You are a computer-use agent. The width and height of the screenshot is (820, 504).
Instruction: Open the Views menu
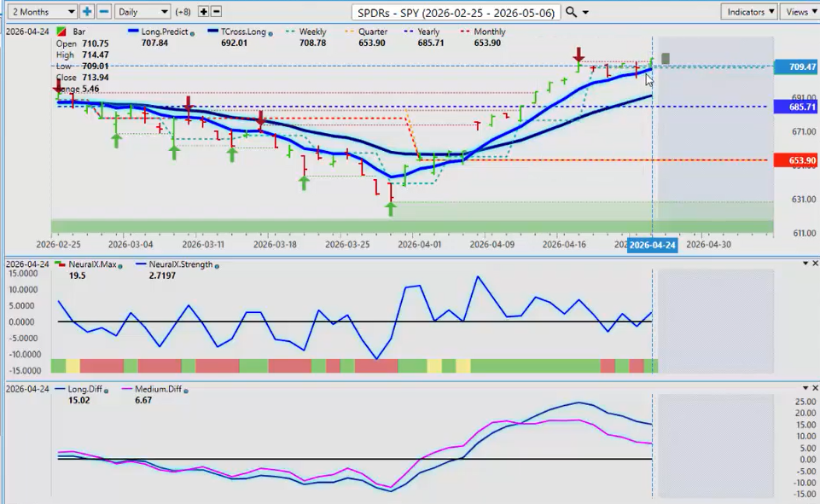coord(800,12)
